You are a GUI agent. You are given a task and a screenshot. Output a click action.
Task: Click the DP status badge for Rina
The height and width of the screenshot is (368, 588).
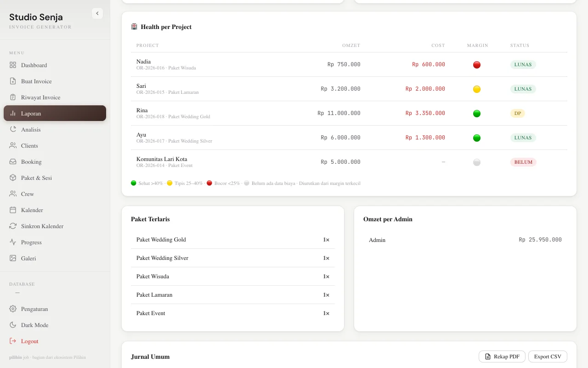[x=517, y=113]
